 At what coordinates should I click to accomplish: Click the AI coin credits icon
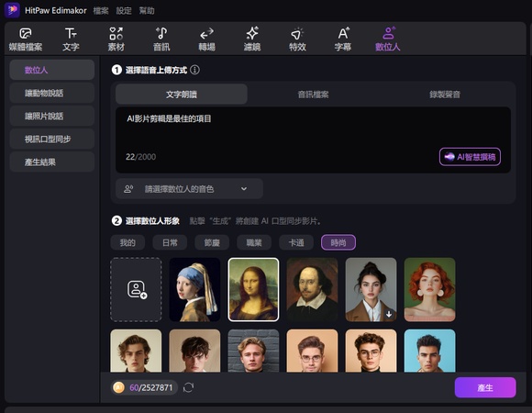click(x=118, y=387)
